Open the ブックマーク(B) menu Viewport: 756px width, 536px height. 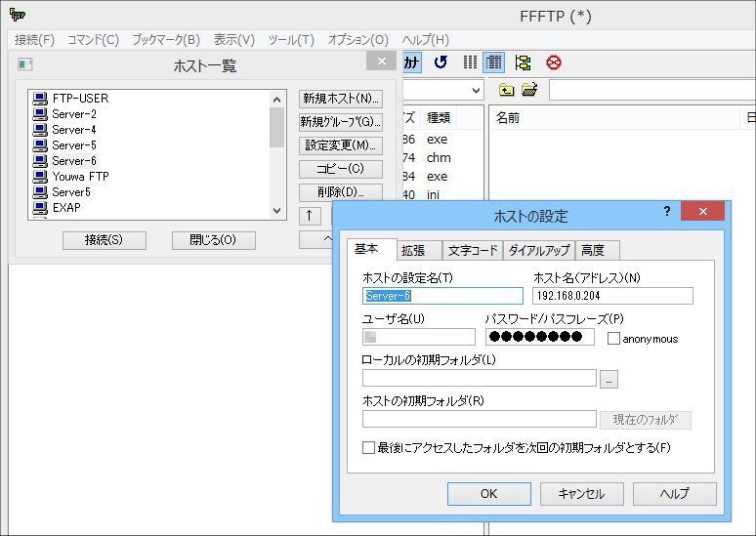[x=166, y=39]
